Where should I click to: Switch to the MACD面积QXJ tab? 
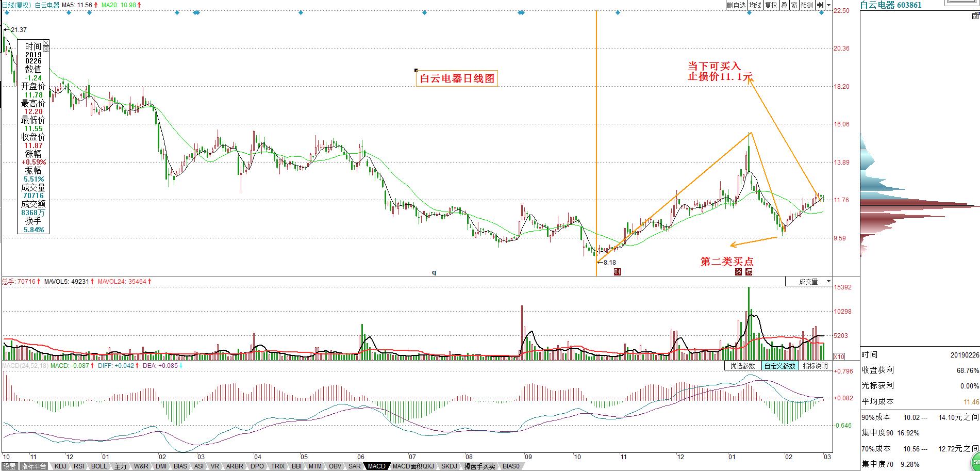tap(413, 466)
